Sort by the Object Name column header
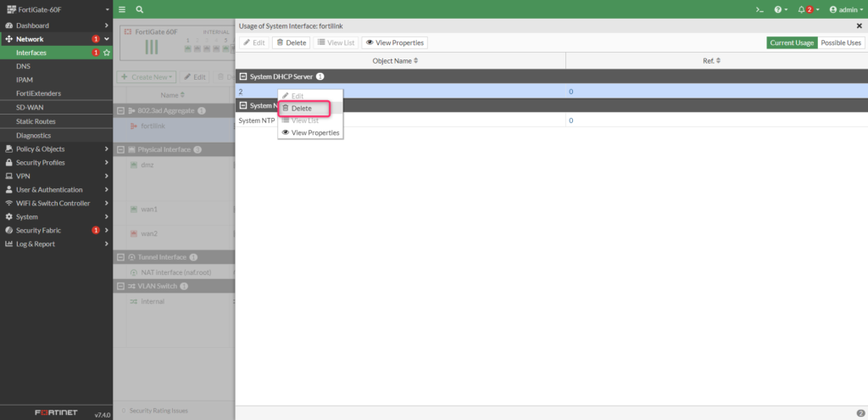The width and height of the screenshot is (868, 420). click(x=396, y=60)
